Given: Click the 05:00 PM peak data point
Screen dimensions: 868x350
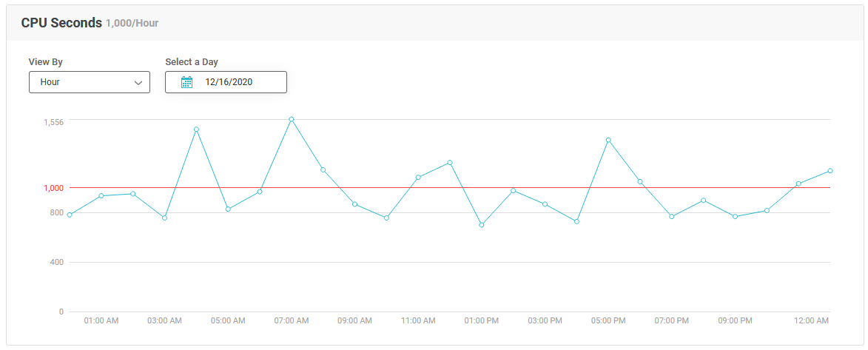Looking at the screenshot, I should [608, 140].
